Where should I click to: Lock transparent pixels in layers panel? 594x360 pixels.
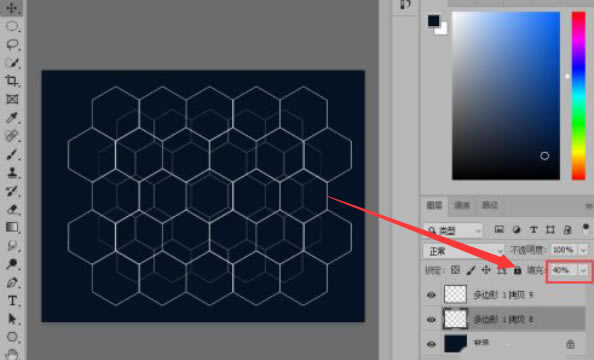pyautogui.click(x=455, y=270)
